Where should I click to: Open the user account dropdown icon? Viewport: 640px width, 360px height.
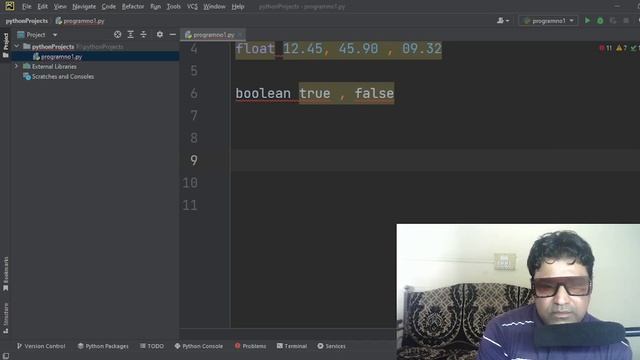point(503,20)
